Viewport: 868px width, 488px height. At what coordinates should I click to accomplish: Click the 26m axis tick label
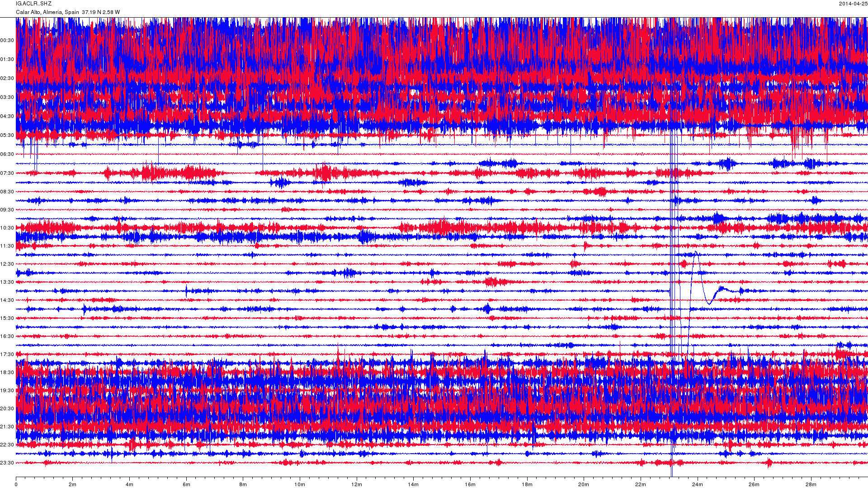(x=754, y=485)
